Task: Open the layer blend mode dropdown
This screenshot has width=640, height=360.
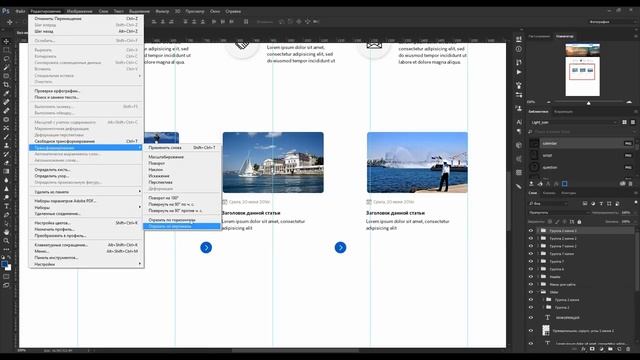Action: (559, 213)
